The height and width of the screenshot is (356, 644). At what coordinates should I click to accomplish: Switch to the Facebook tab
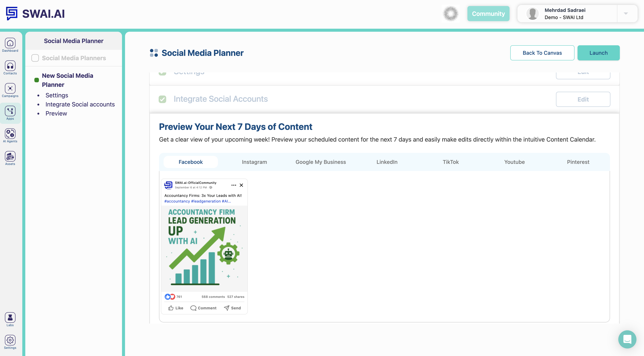(x=191, y=162)
